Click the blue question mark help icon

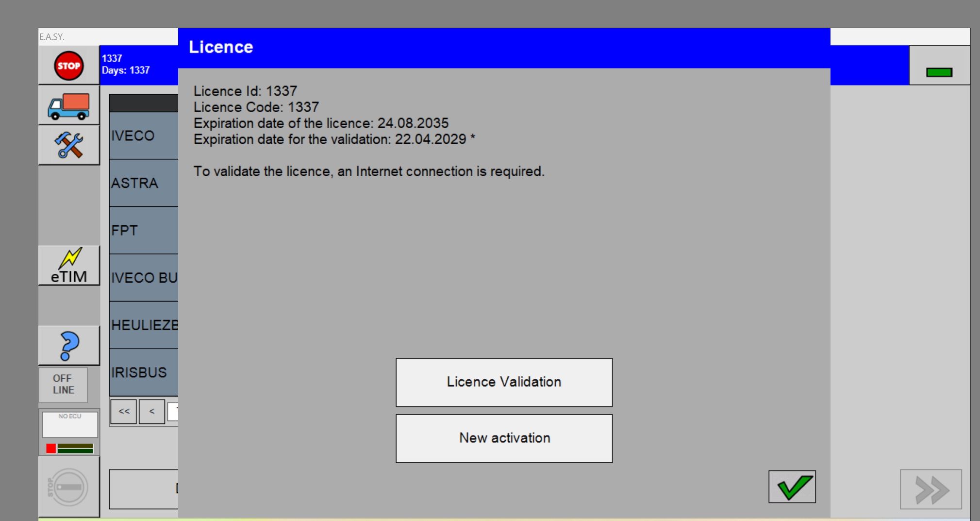(68, 345)
